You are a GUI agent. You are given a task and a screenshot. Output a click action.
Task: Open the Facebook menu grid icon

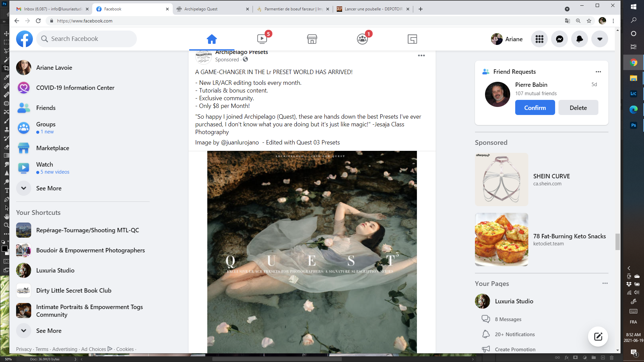(x=539, y=39)
